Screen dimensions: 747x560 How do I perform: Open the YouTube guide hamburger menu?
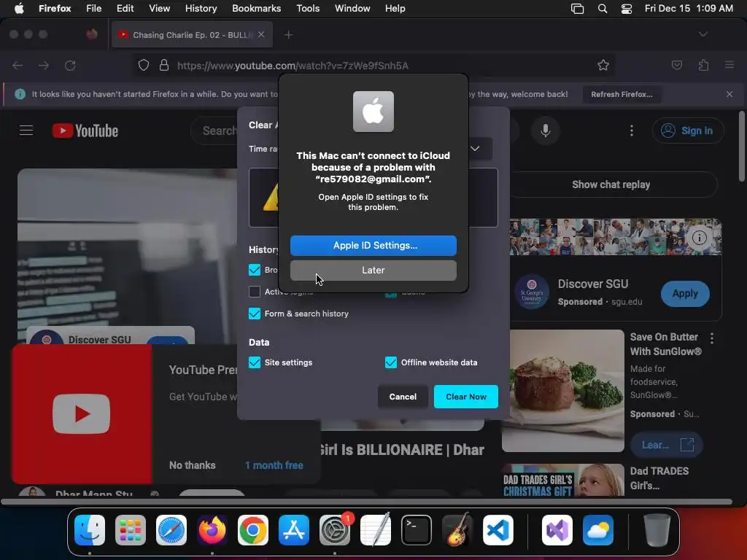click(26, 130)
